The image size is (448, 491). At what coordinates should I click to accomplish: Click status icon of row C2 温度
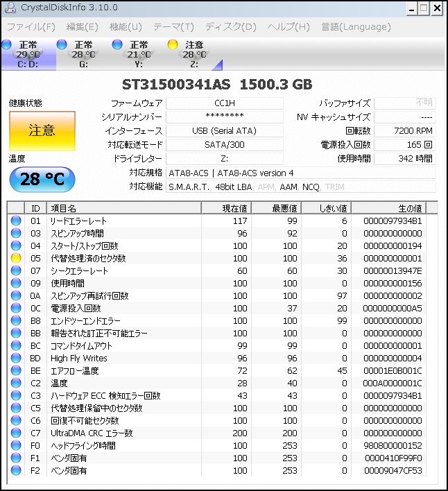coord(16,383)
